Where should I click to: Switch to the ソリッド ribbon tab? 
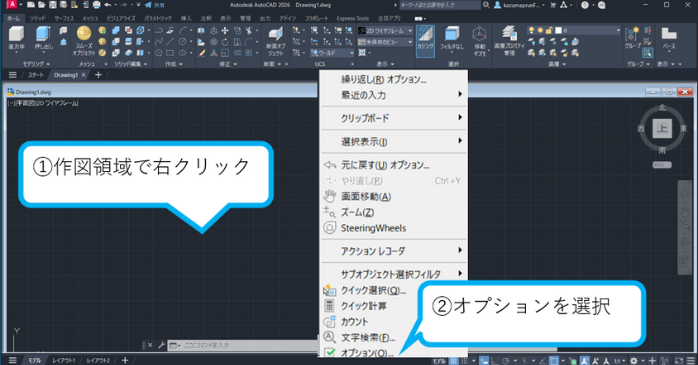coord(37,18)
